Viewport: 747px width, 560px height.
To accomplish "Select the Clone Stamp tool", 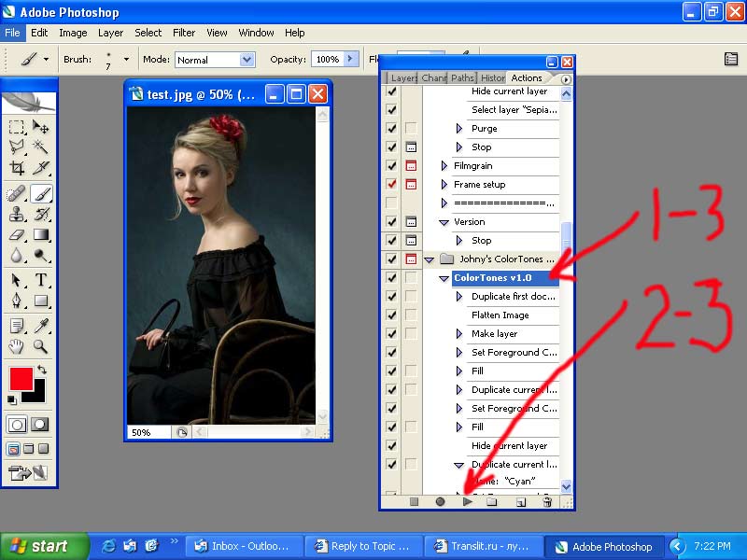I will tap(16, 215).
